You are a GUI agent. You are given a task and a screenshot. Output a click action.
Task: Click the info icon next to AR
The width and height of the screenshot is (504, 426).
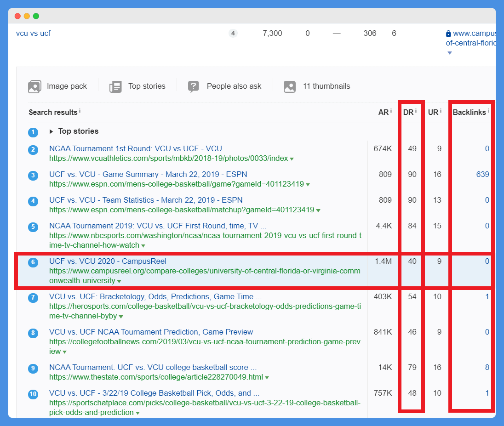coord(391,111)
